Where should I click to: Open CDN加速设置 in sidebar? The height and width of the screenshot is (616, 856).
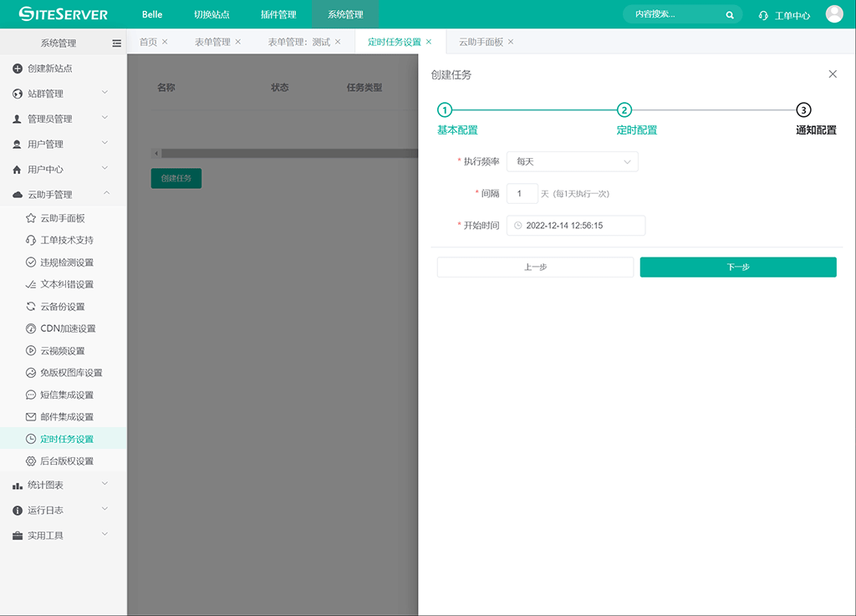coord(68,328)
